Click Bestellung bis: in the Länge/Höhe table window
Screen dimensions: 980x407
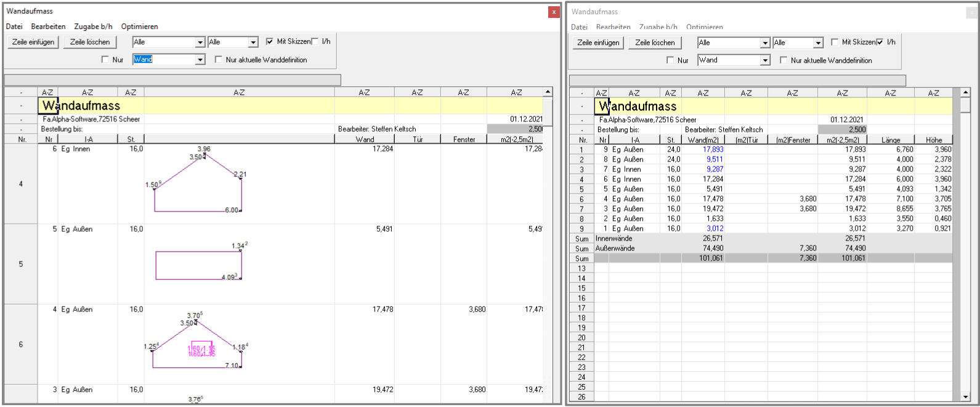tap(618, 129)
